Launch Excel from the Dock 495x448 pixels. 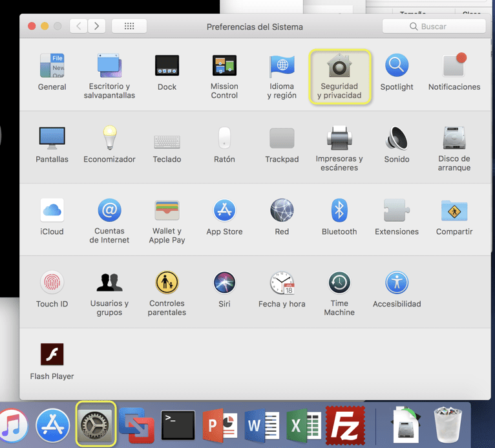point(304,425)
